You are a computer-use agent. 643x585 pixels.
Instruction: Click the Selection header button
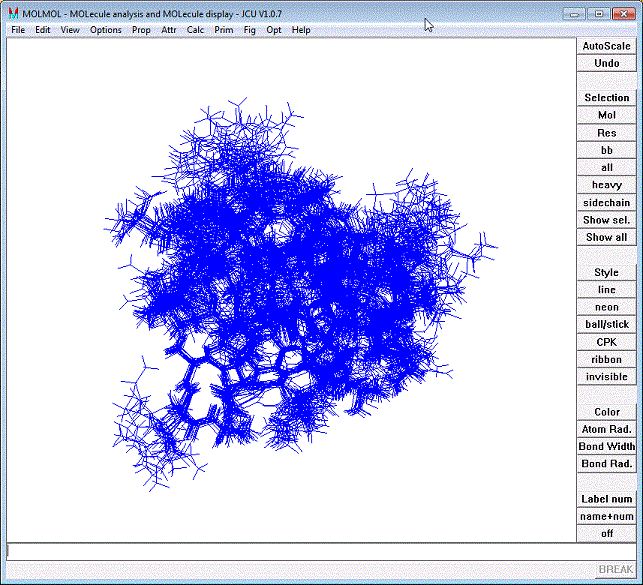pyautogui.click(x=607, y=98)
